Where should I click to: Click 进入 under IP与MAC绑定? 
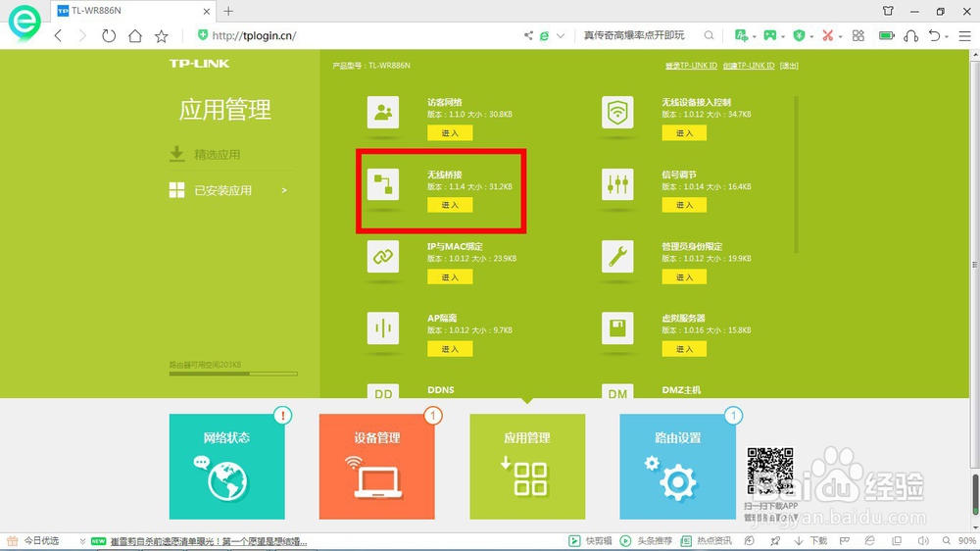[x=450, y=276]
